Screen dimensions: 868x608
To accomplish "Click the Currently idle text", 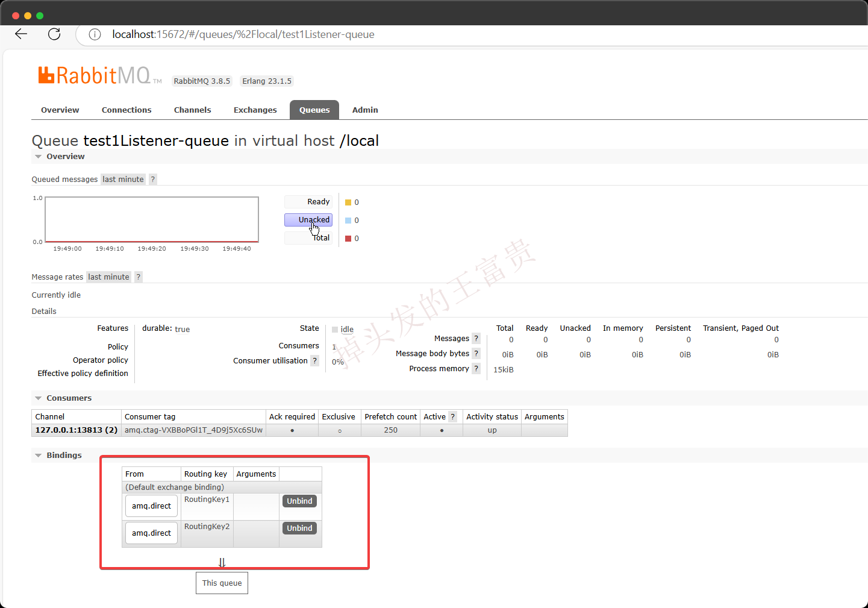I will 56,295.
